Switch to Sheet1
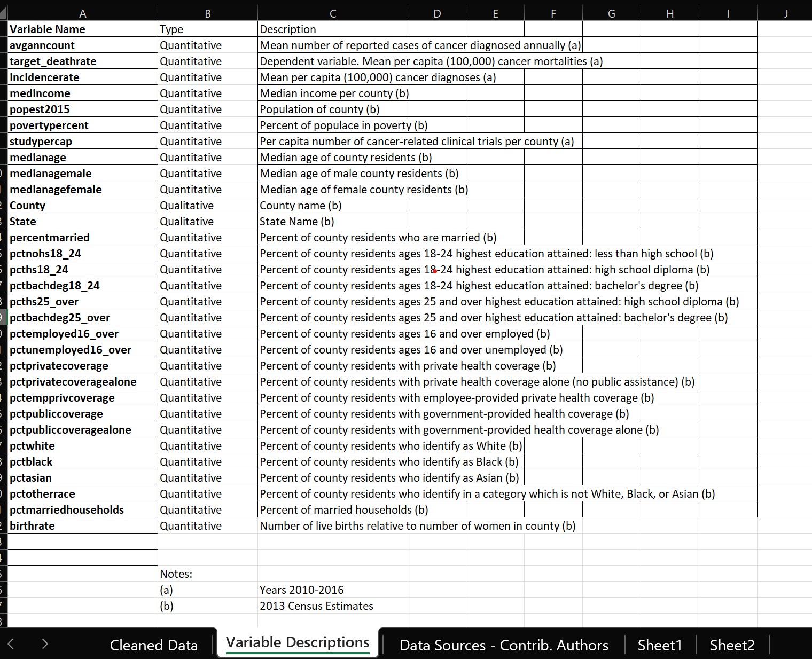The height and width of the screenshot is (659, 812). [x=660, y=645]
